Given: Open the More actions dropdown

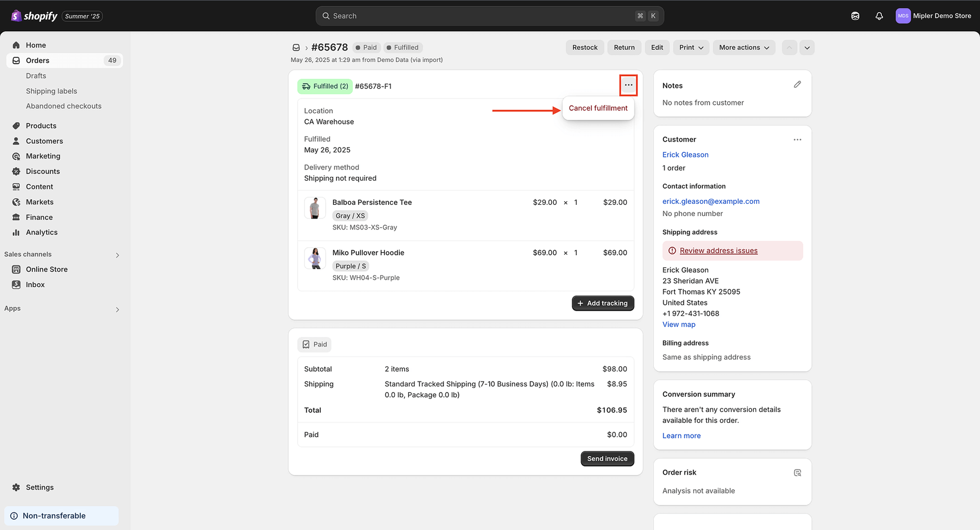Looking at the screenshot, I should (743, 47).
